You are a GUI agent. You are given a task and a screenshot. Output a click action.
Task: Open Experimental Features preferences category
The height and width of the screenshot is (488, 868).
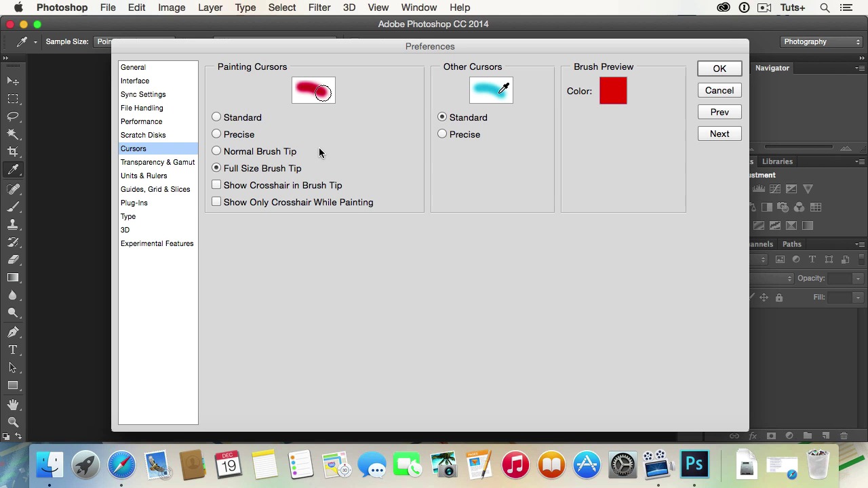[158, 243]
